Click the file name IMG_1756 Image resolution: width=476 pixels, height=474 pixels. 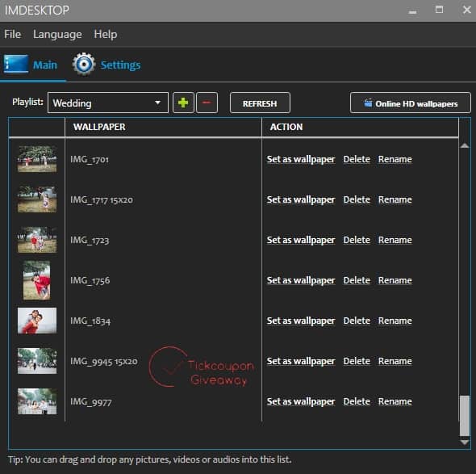click(90, 281)
